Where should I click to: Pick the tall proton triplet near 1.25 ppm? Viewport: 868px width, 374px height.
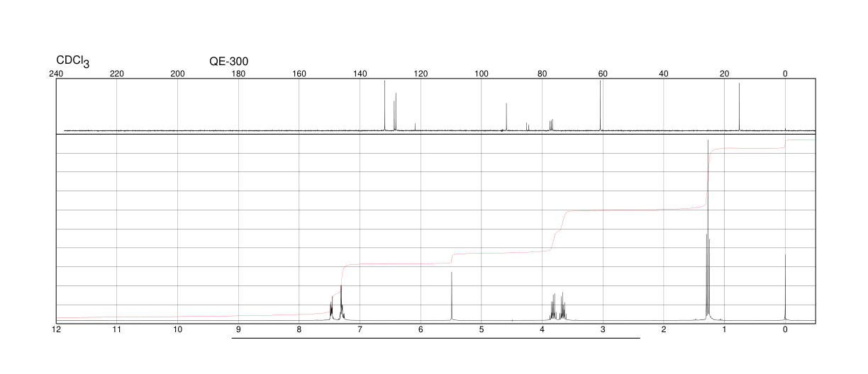[708, 230]
